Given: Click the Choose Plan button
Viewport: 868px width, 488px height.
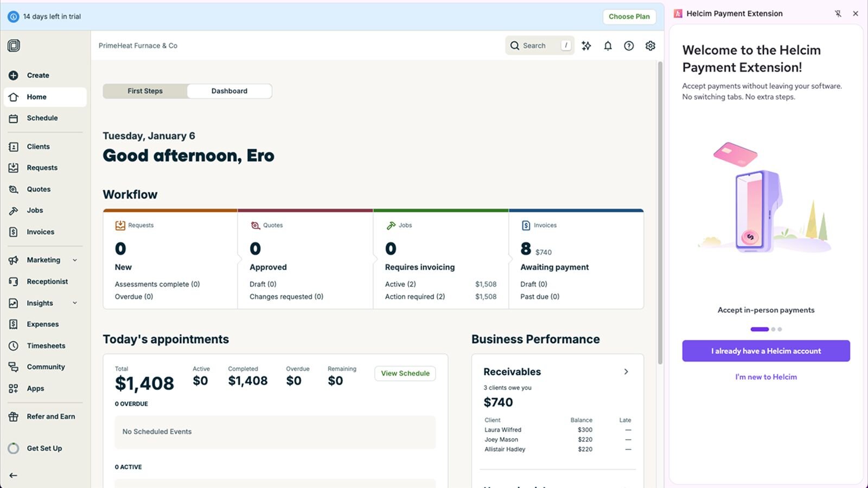Looking at the screenshot, I should tap(629, 17).
